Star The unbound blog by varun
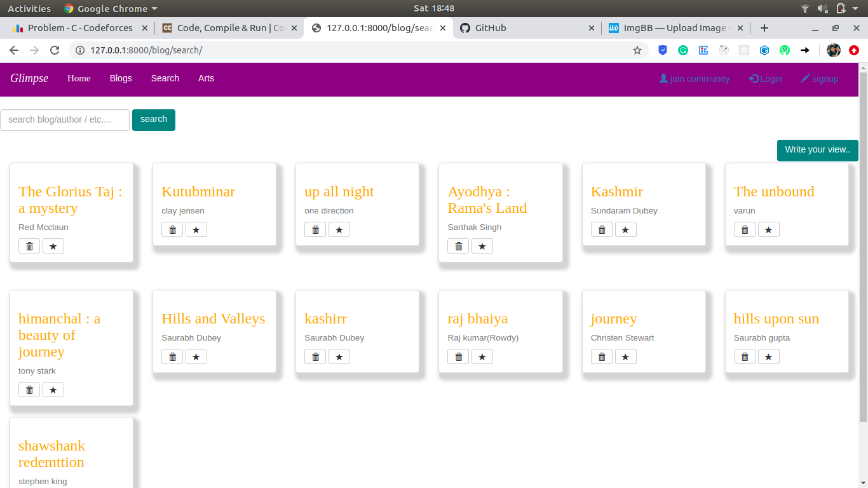The image size is (868, 488). (x=769, y=229)
